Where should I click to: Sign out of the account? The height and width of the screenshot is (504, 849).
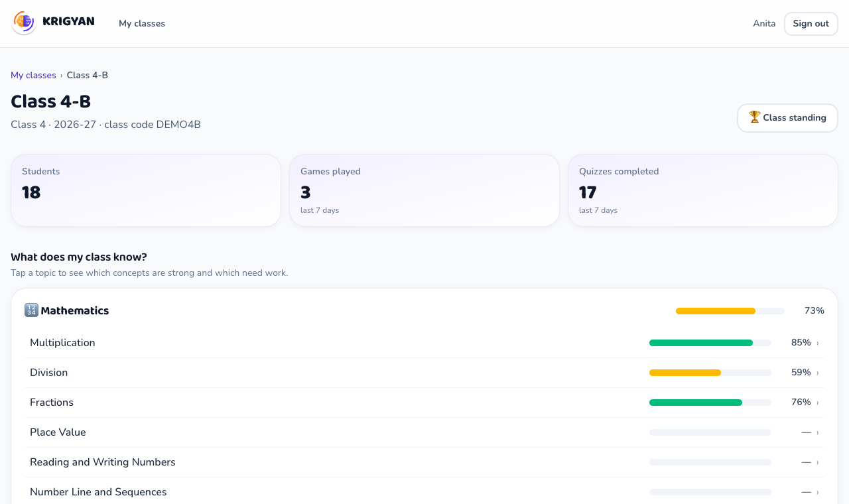811,23
